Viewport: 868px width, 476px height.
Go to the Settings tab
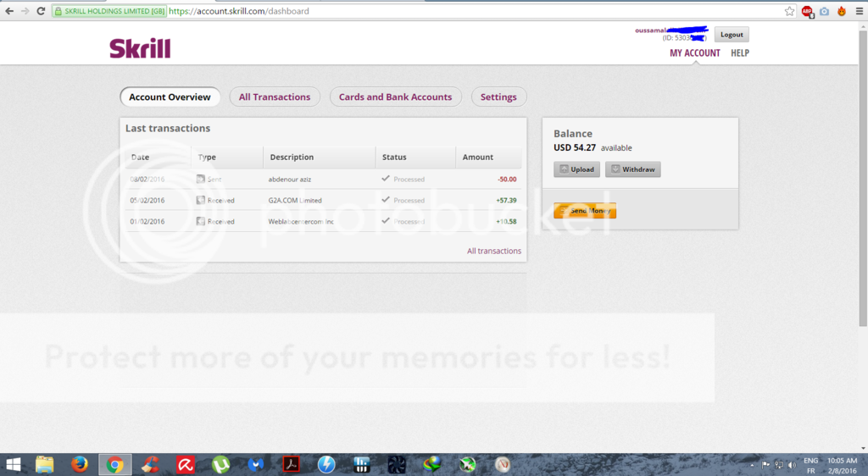(498, 97)
